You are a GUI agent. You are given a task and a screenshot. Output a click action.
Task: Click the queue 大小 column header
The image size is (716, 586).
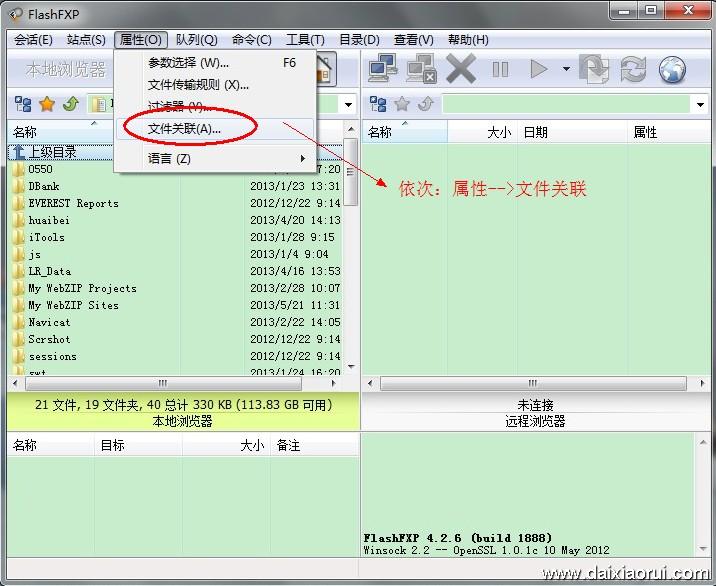226,445
